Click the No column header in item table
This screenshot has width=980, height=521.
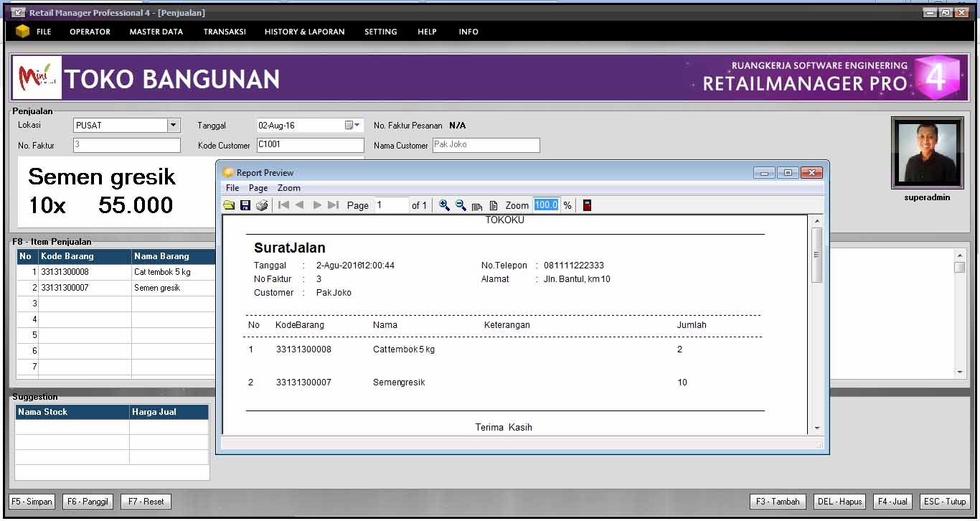27,256
